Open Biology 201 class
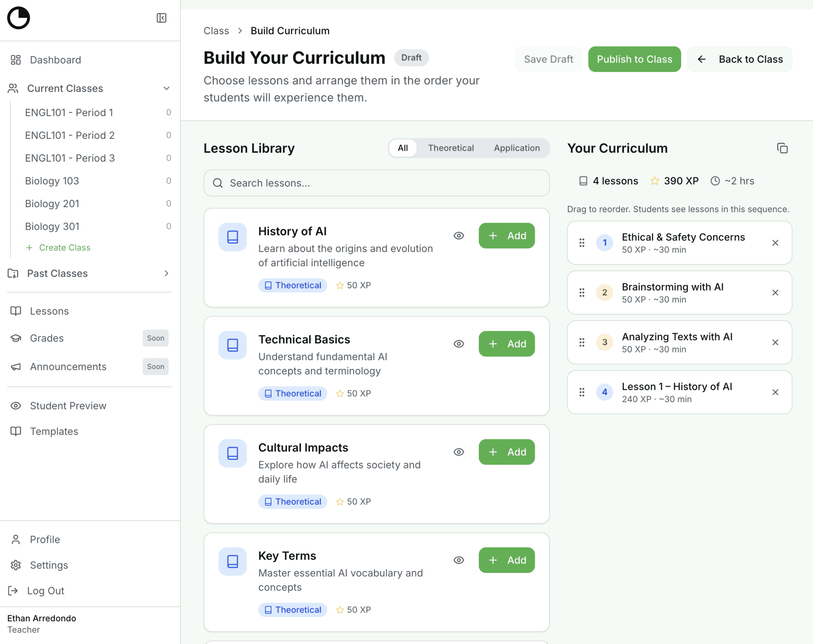The image size is (813, 644). pos(52,204)
